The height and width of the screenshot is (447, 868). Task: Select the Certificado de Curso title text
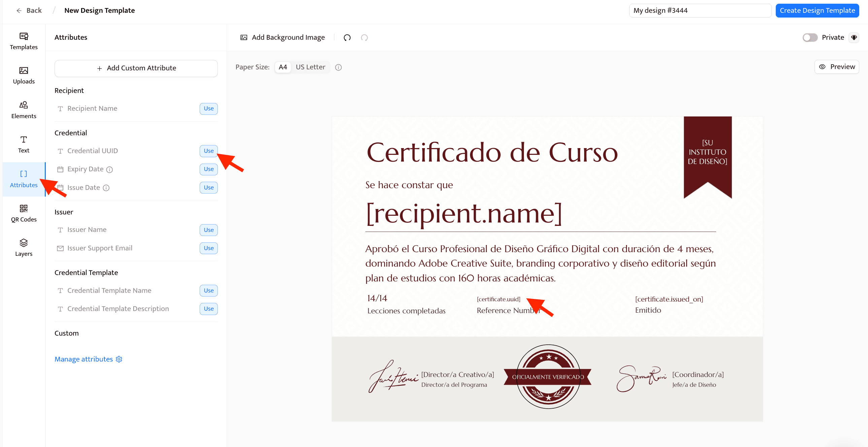[x=492, y=152]
